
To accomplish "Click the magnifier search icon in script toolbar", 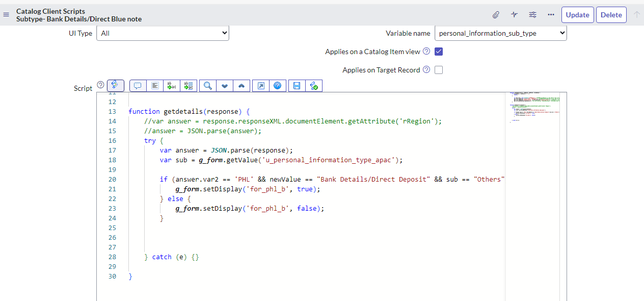I will [208, 86].
